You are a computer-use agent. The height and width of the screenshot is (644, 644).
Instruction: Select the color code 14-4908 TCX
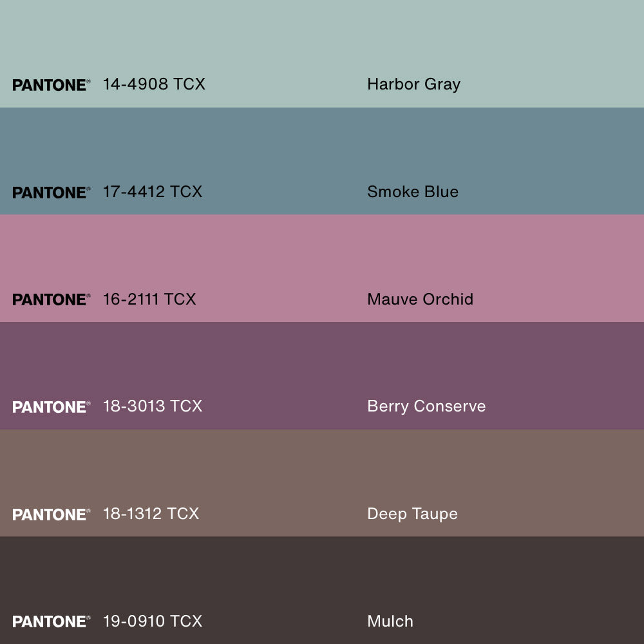[154, 84]
